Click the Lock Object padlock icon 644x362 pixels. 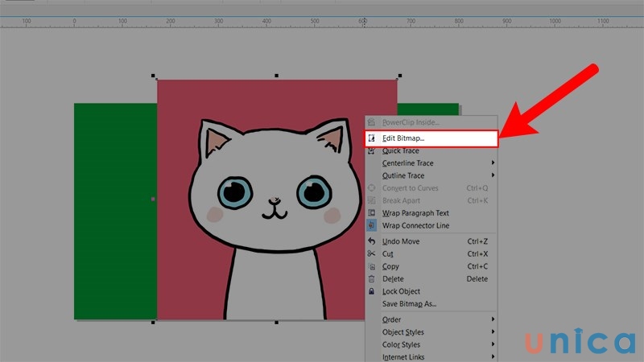(x=372, y=291)
